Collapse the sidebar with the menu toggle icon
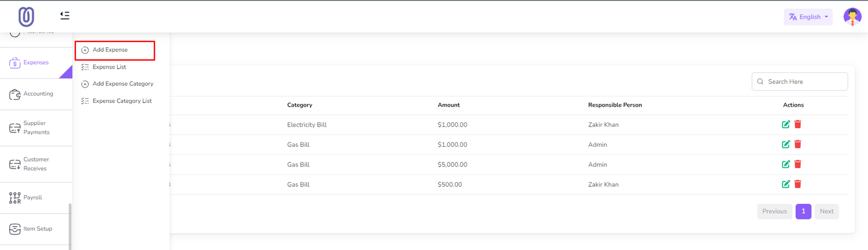The height and width of the screenshot is (250, 868). click(65, 16)
